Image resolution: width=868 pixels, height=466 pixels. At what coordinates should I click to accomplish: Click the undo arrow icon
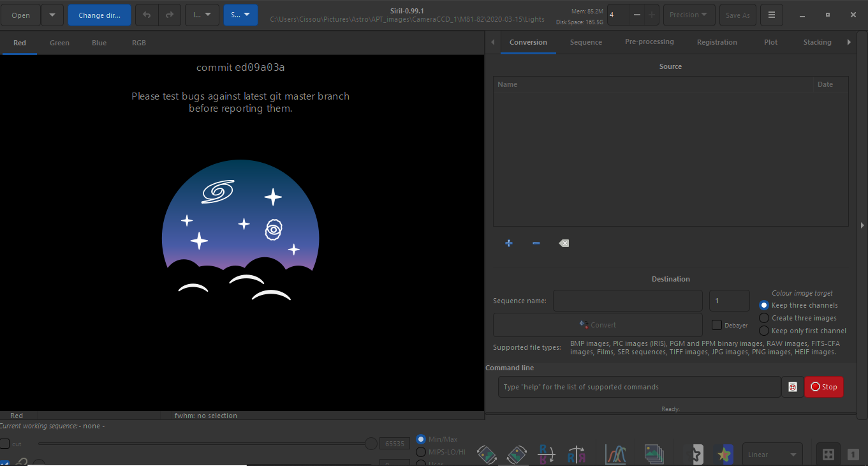tap(147, 15)
